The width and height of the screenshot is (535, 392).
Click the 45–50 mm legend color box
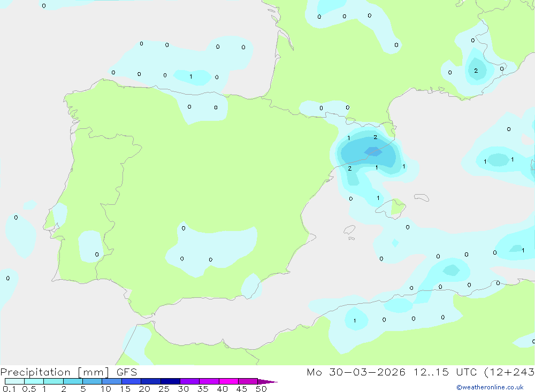click(248, 381)
